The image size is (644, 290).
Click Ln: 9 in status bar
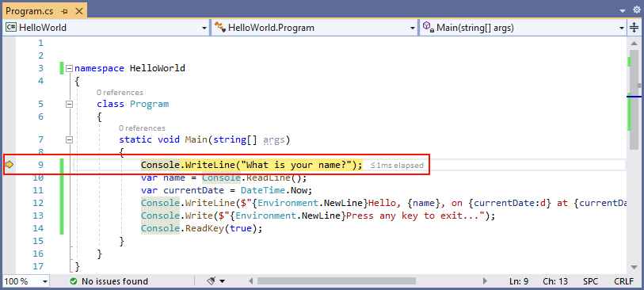click(x=519, y=281)
